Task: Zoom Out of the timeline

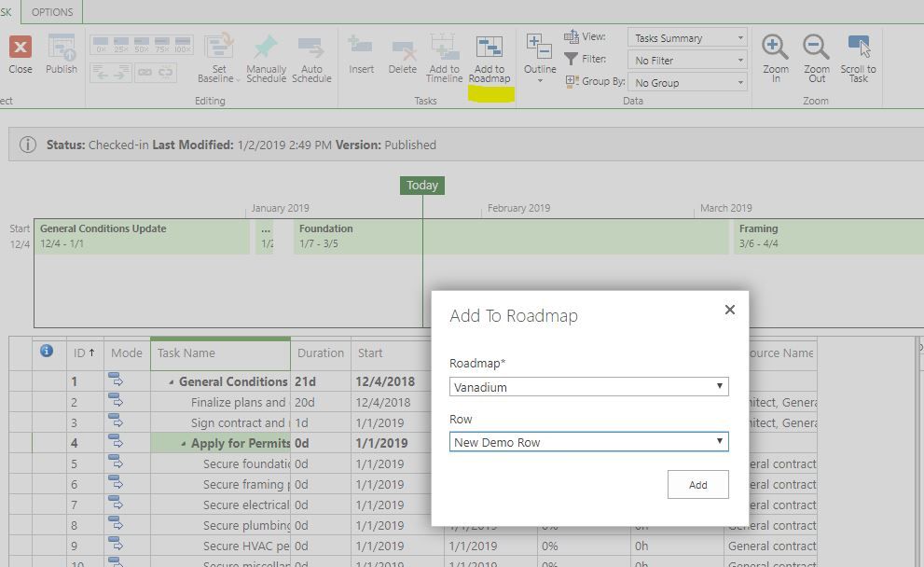Action: coord(817,58)
